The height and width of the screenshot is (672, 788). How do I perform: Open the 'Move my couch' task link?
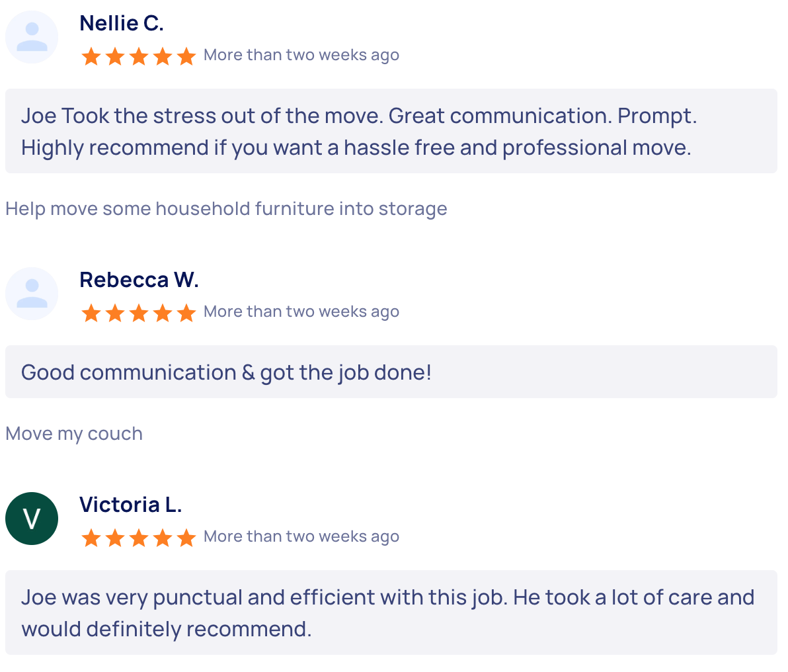pos(74,434)
